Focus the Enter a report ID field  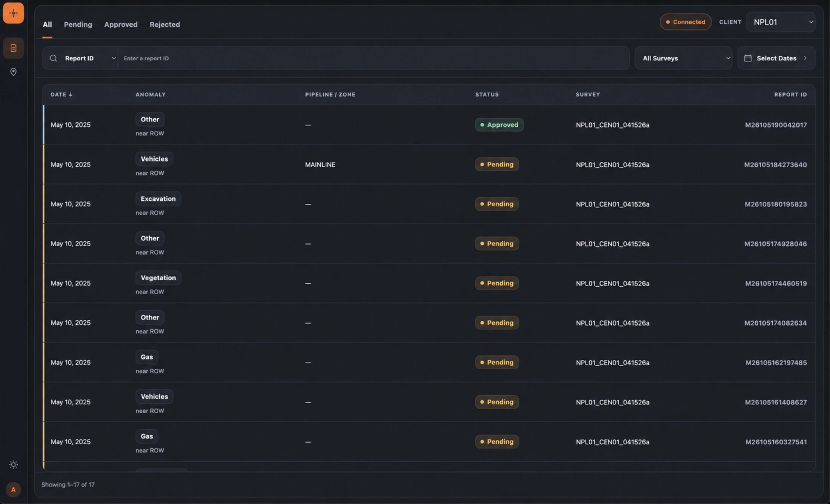click(373, 58)
